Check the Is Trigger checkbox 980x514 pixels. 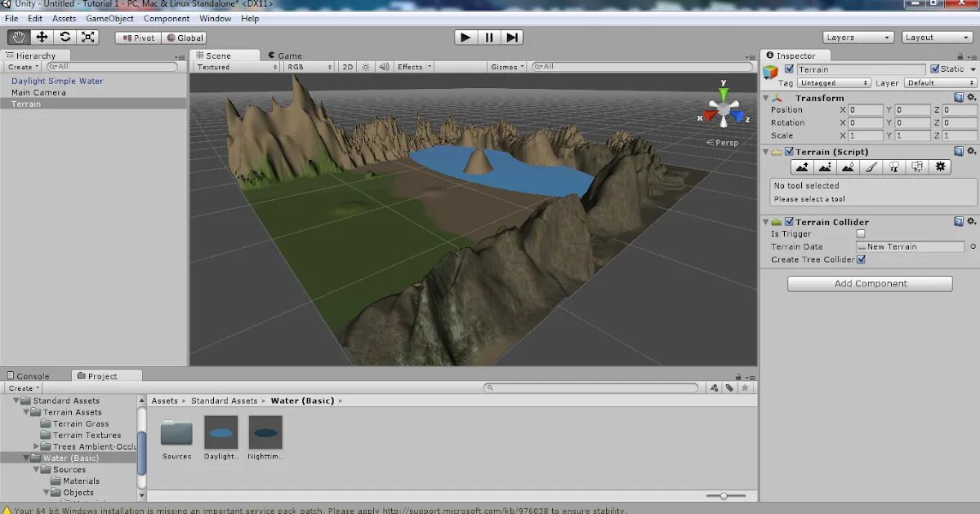[x=861, y=234]
